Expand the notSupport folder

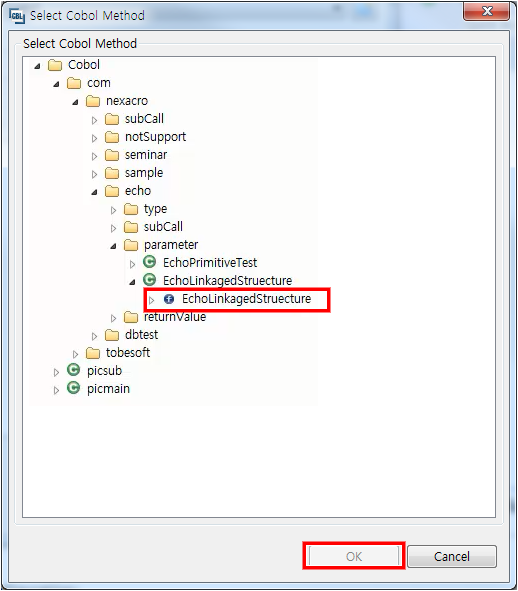[94, 138]
